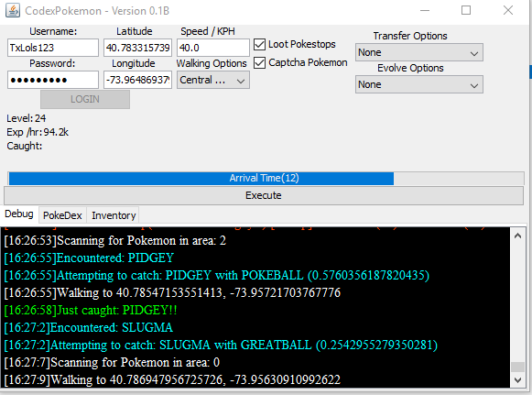Click the 'Encountered: SLUGMA' log line
The width and height of the screenshot is (532, 395).
(x=88, y=327)
